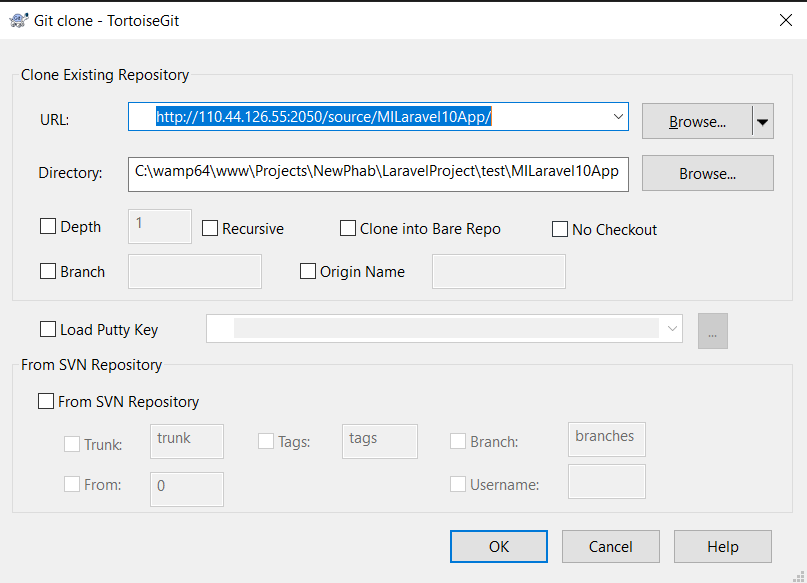Click the Depth value field
This screenshot has width=807, height=583.
[160, 226]
